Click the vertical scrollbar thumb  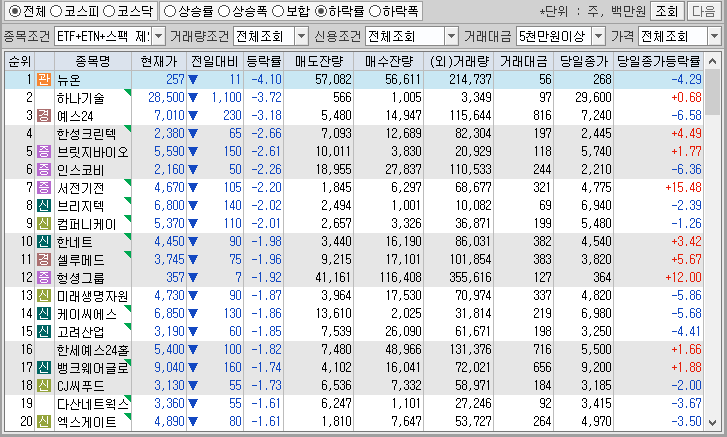[x=712, y=93]
